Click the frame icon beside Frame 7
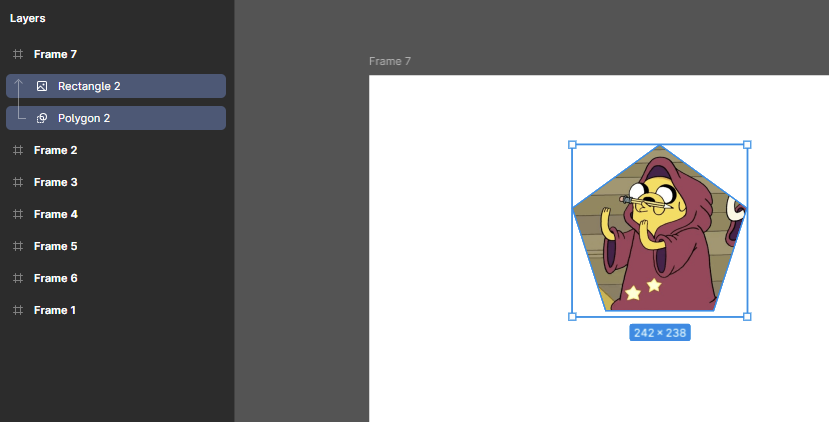Viewport: 829px width, 422px height. [x=18, y=54]
